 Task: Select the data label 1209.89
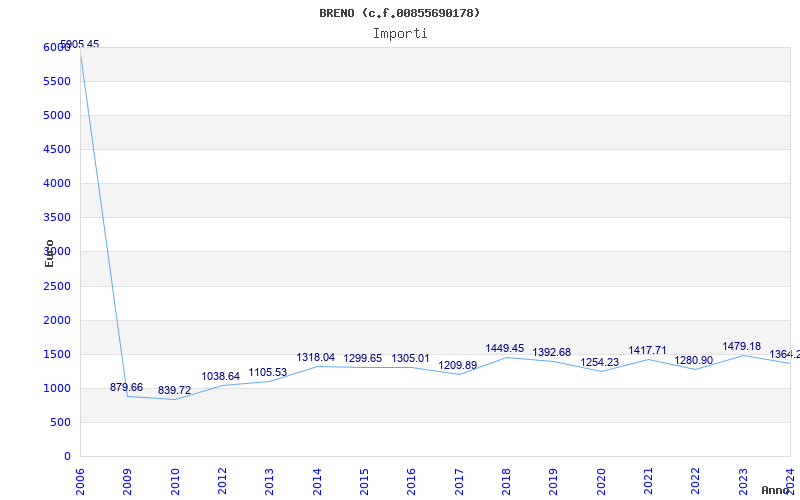tap(458, 365)
